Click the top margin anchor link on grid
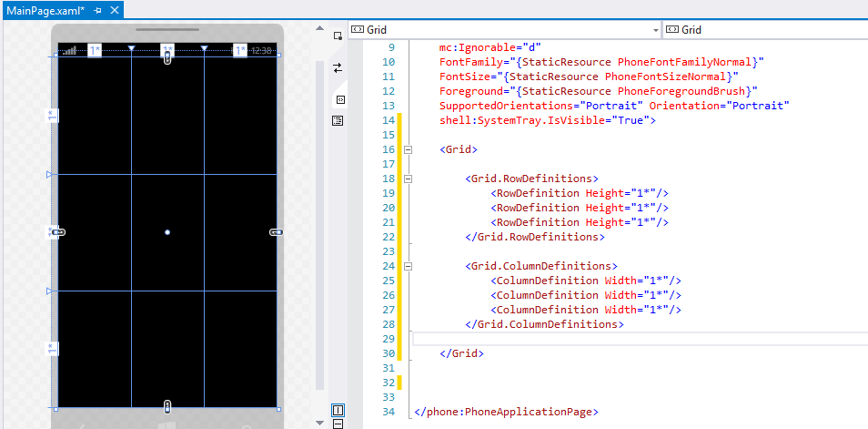This screenshot has width=868, height=429. [x=167, y=58]
